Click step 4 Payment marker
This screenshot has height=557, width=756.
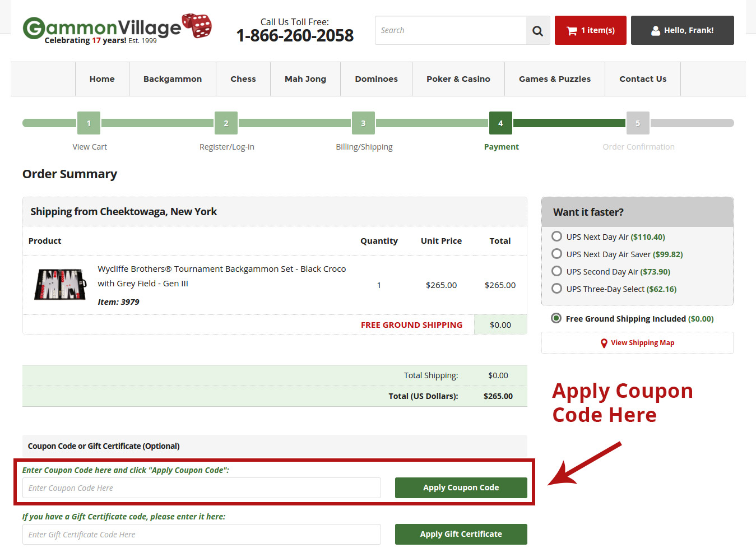(x=500, y=123)
